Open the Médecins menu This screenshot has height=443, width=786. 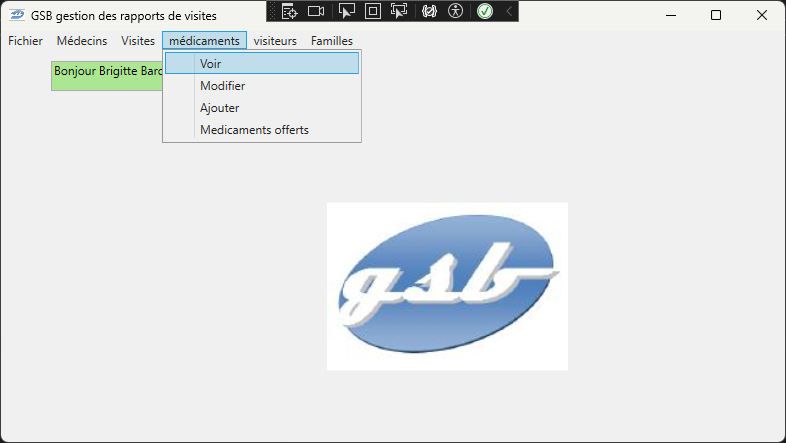[82, 41]
